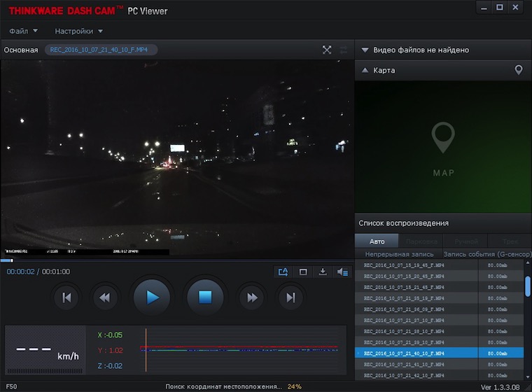Toggle the video aspect ratio box icon
This screenshot has width=532, height=392.
(303, 272)
